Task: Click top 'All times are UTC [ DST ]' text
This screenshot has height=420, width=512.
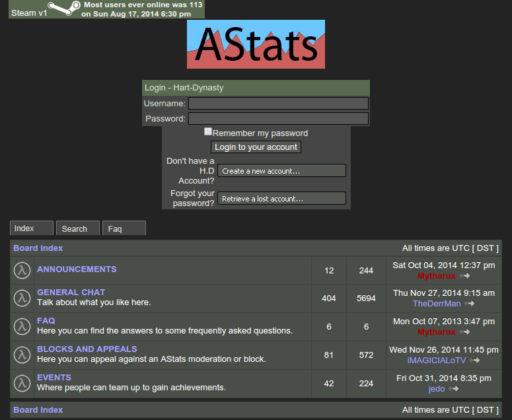Action: tap(451, 248)
